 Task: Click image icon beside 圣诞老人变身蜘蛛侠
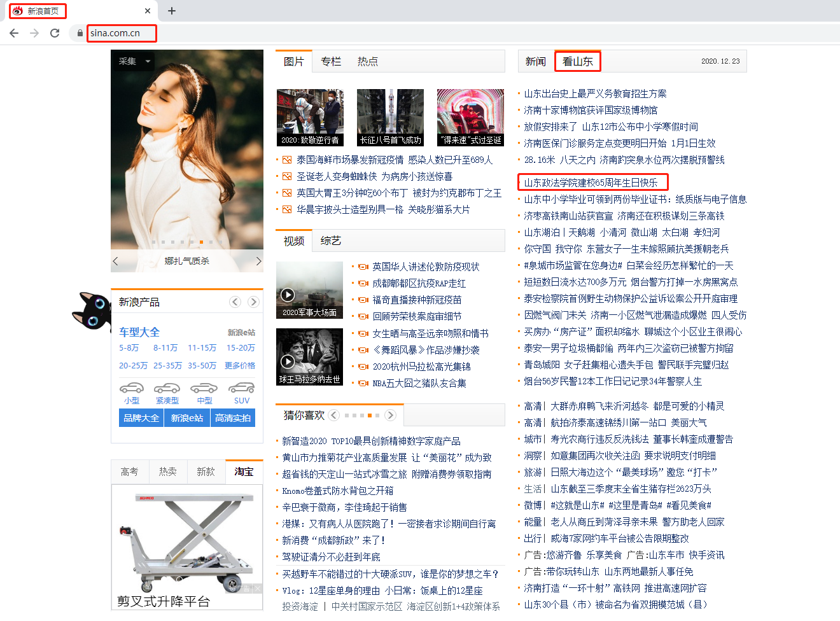point(287,177)
